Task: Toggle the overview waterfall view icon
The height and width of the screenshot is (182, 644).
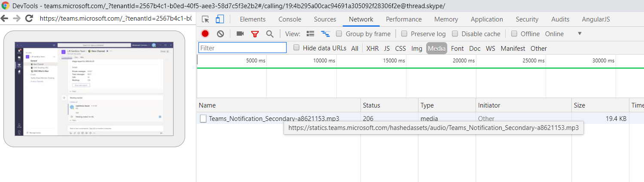Action: 326,34
